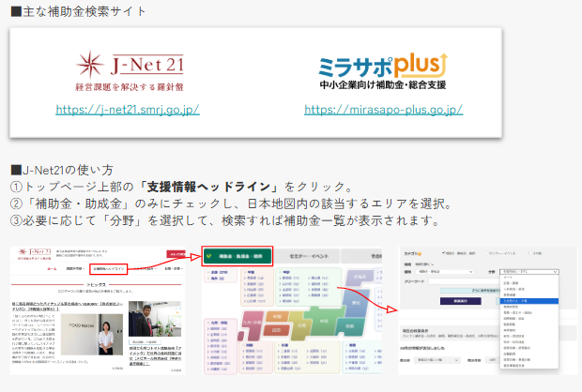Open the 分野 field dropdown
The width and height of the screenshot is (582, 392).
pyautogui.click(x=531, y=271)
